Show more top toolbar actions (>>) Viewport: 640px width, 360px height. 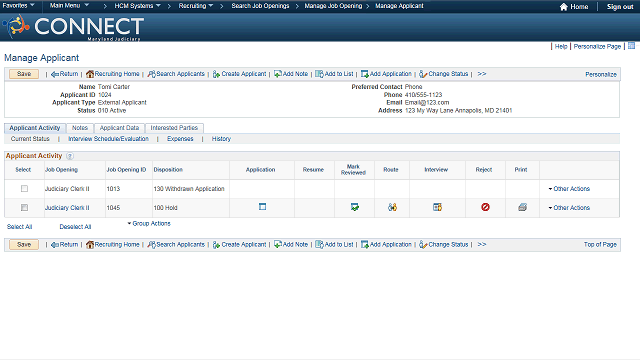tap(482, 74)
